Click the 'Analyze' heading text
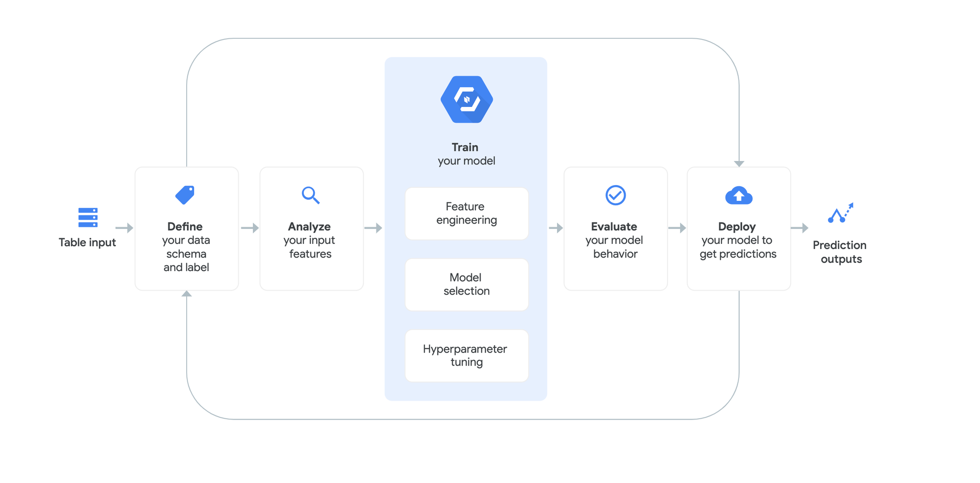 pyautogui.click(x=309, y=227)
